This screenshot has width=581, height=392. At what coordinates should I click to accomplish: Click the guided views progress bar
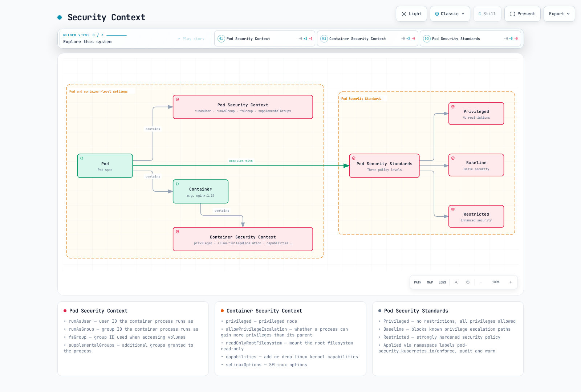click(x=117, y=35)
